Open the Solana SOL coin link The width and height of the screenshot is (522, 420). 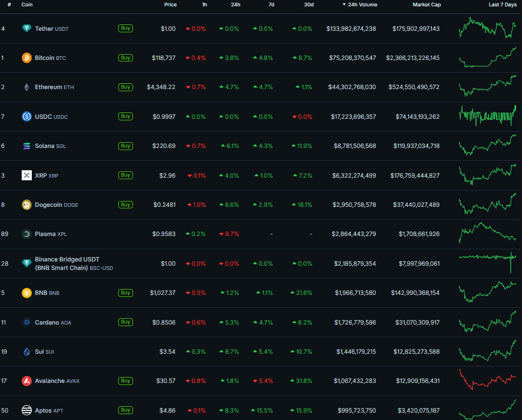[x=50, y=146]
